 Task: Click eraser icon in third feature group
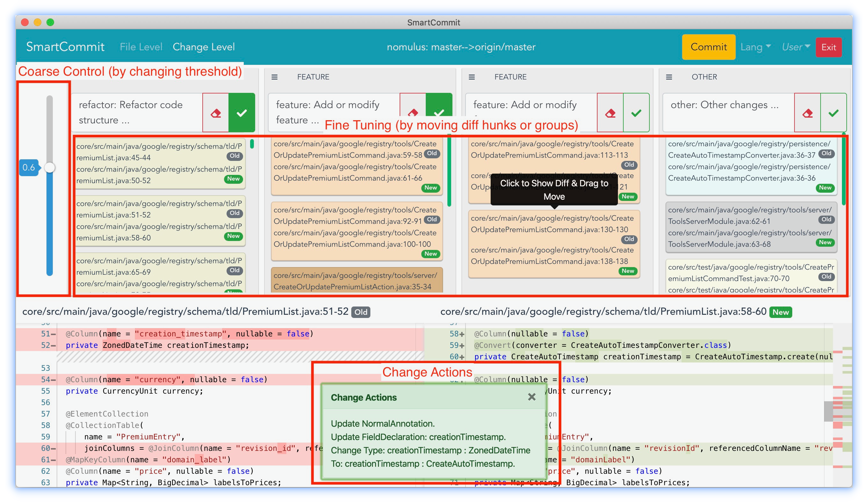pyautogui.click(x=610, y=113)
